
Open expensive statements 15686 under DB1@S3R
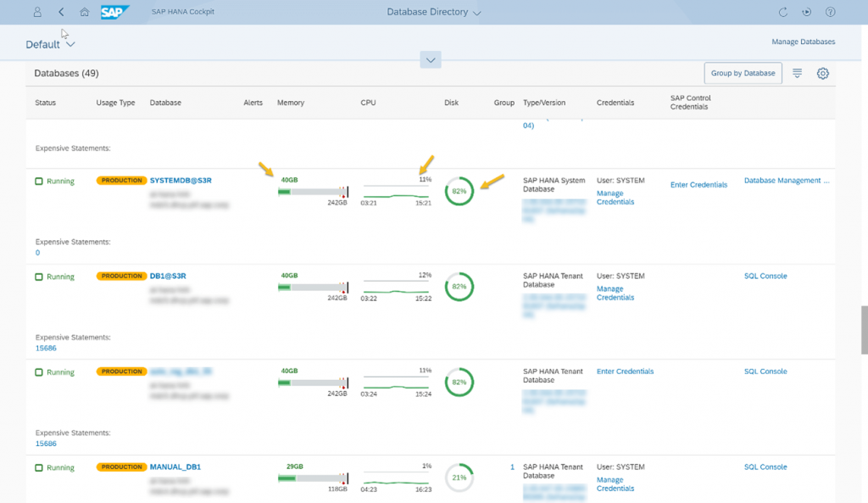[x=46, y=349]
